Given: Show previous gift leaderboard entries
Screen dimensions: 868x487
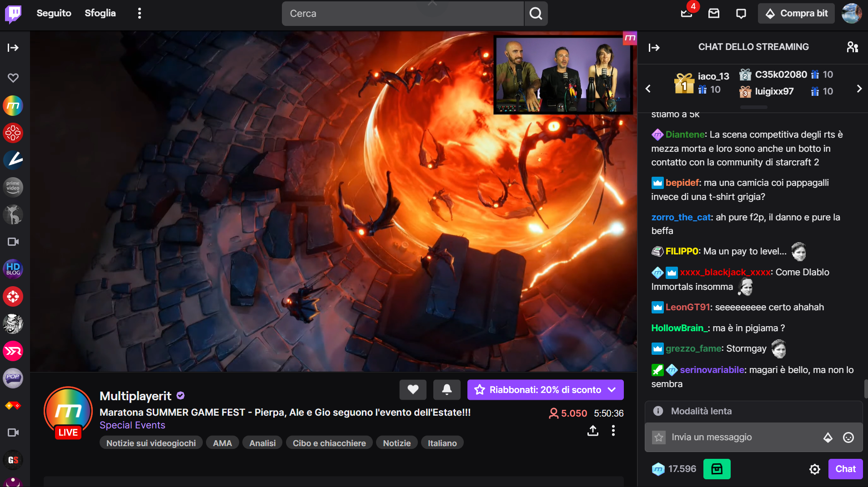Looking at the screenshot, I should click(648, 89).
